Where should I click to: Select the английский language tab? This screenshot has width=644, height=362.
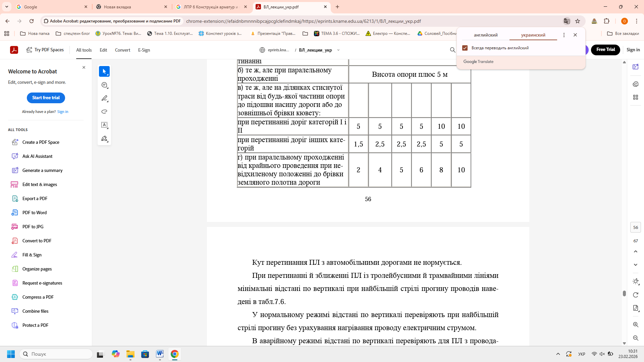click(485, 35)
